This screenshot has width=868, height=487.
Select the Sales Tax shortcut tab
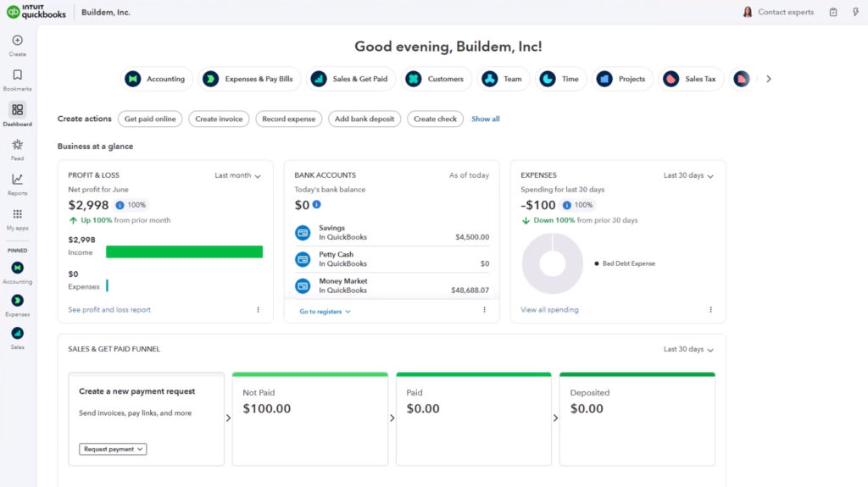691,79
